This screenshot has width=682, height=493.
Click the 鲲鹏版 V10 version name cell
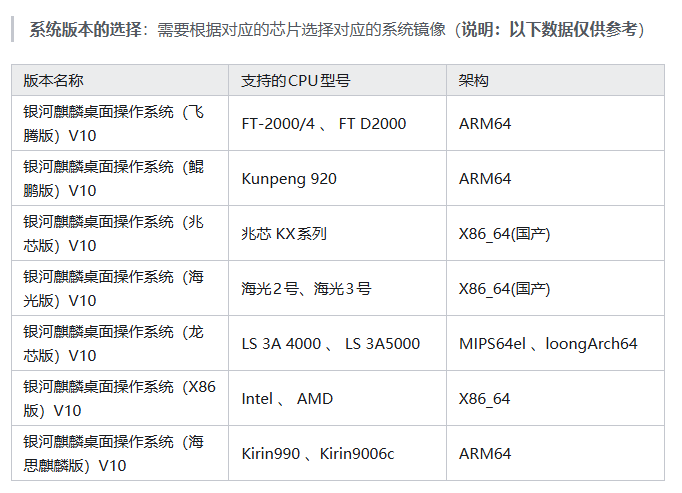(x=113, y=178)
